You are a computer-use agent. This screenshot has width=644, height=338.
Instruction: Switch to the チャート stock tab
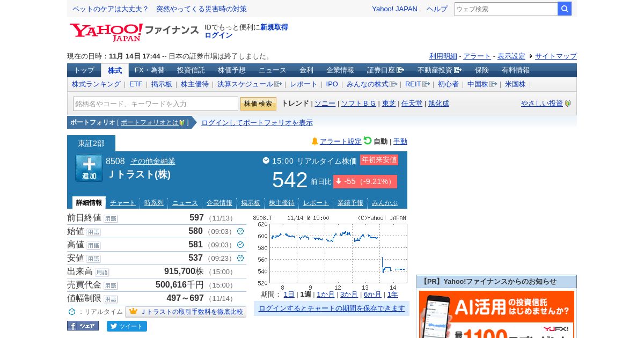pos(123,203)
